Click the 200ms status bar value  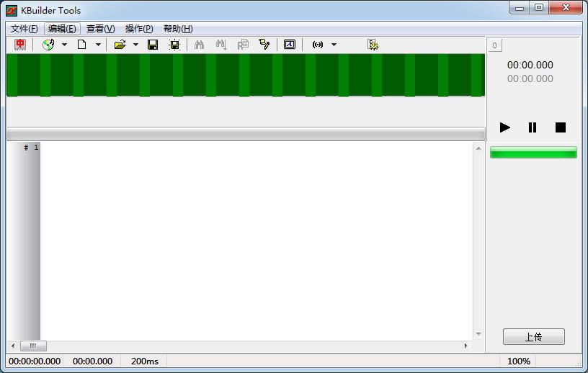point(145,361)
